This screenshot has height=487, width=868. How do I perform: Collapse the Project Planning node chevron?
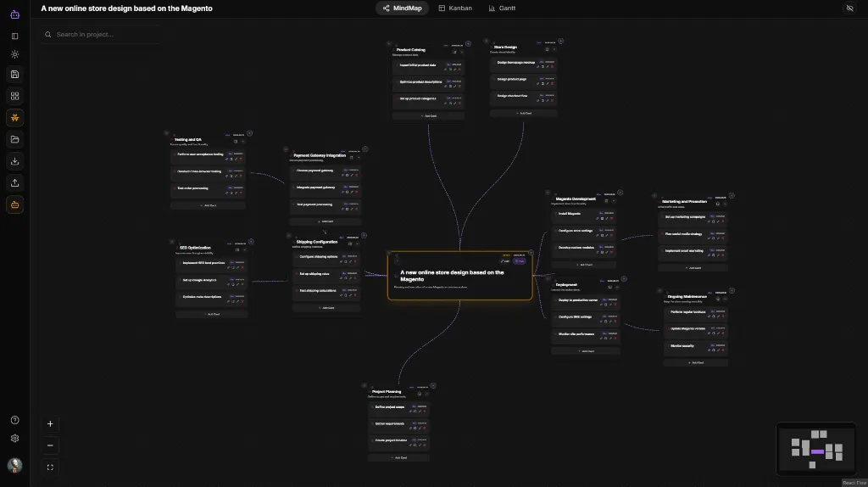pos(426,394)
